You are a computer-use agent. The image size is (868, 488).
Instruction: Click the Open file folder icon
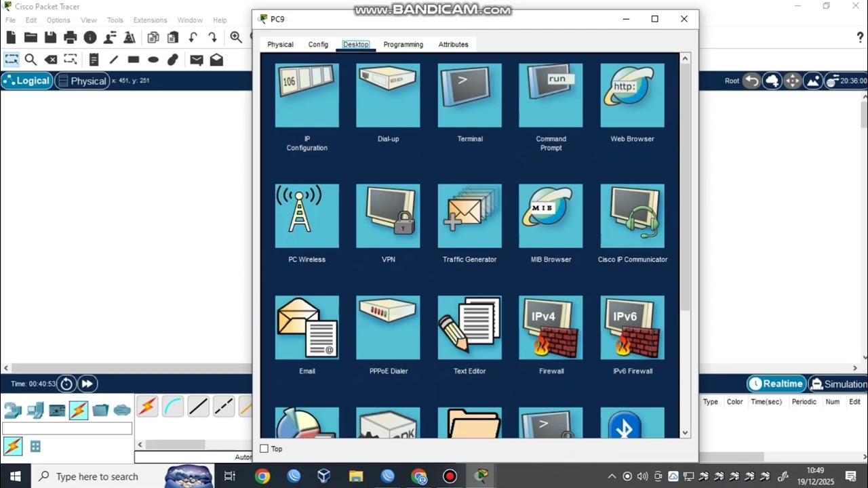31,37
